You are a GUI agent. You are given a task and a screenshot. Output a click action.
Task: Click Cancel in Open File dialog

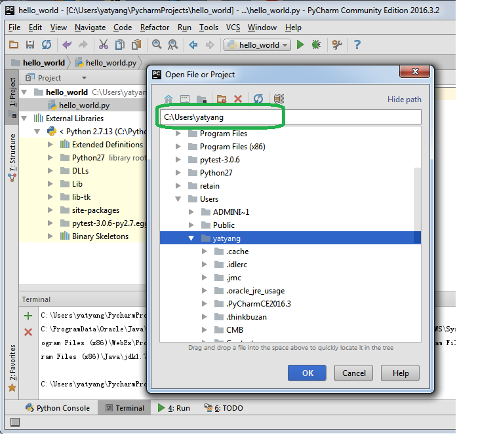click(x=353, y=373)
